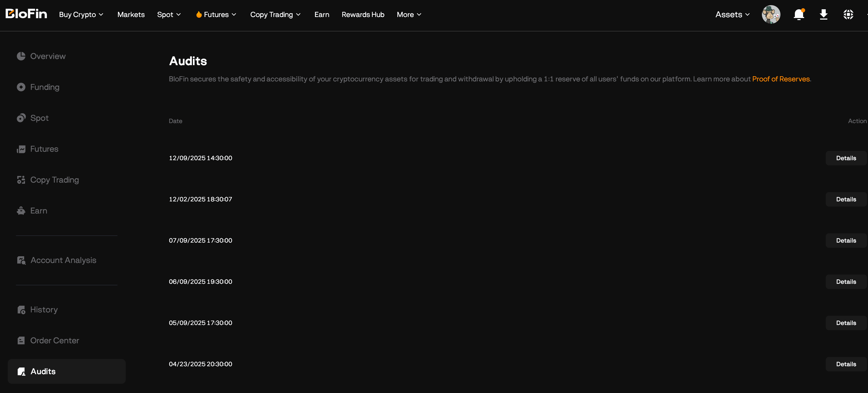Click the user avatar profile picture

[x=771, y=14]
